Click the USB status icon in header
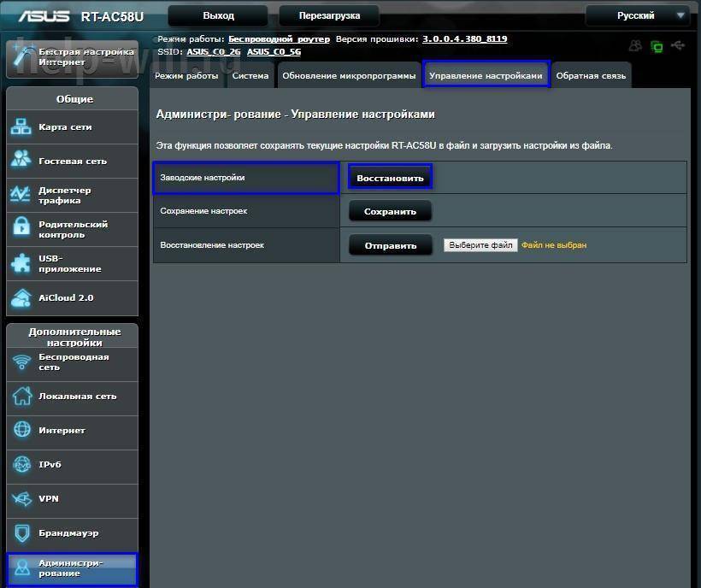This screenshot has width=701, height=588. 678,45
